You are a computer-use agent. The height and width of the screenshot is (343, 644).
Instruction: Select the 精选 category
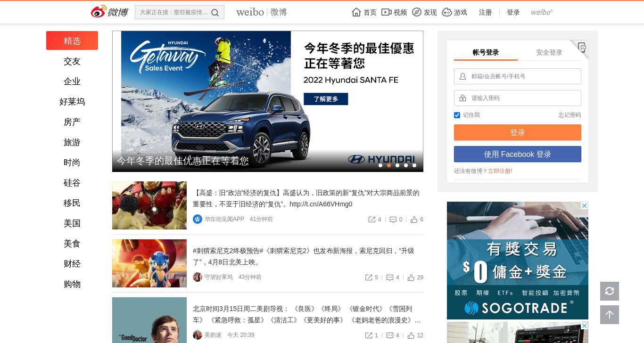[72, 41]
